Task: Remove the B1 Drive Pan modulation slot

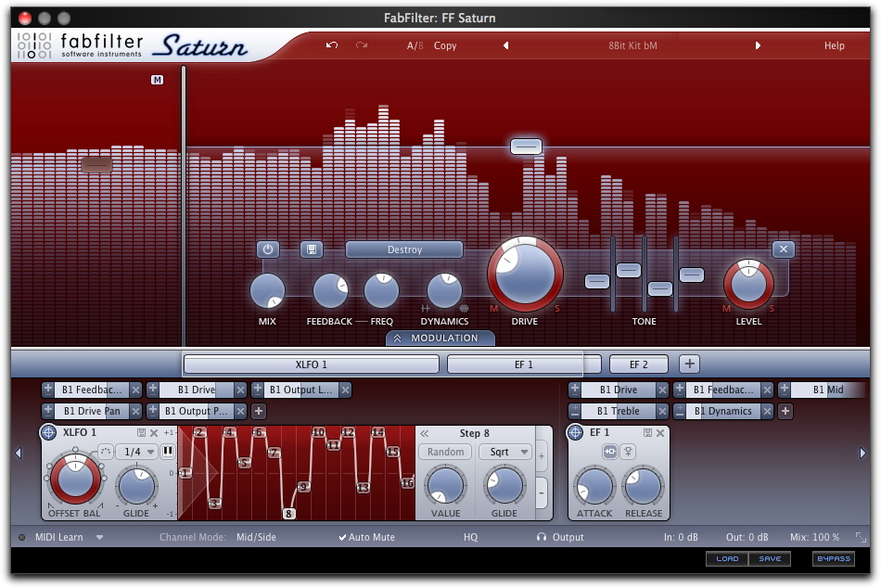Action: (135, 411)
